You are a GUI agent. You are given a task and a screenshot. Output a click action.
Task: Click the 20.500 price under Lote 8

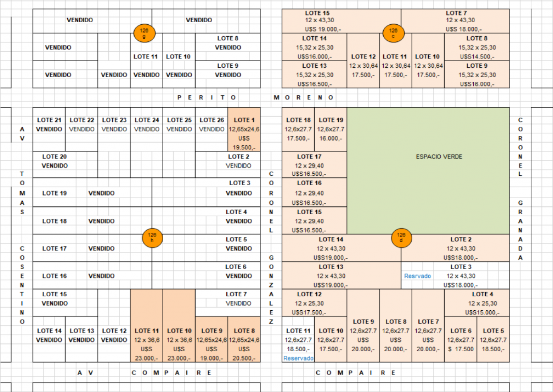[244, 358]
